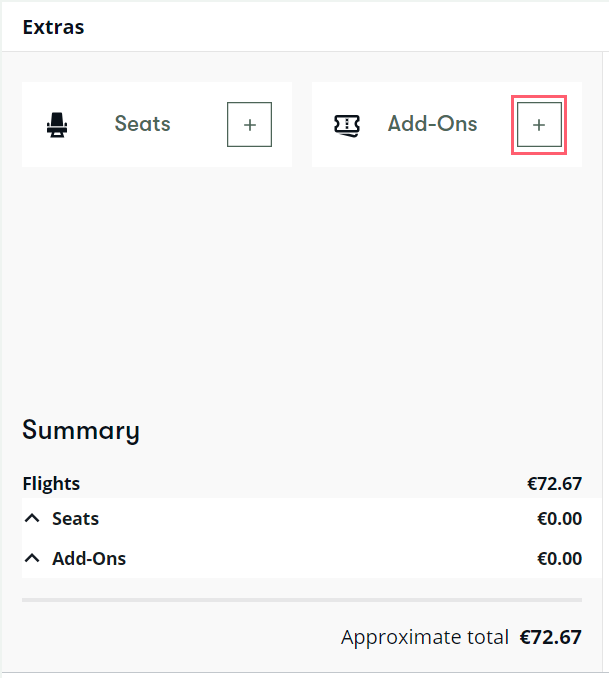Click the Flights price €72.67
Viewport: 609px width, 678px height.
tap(555, 483)
